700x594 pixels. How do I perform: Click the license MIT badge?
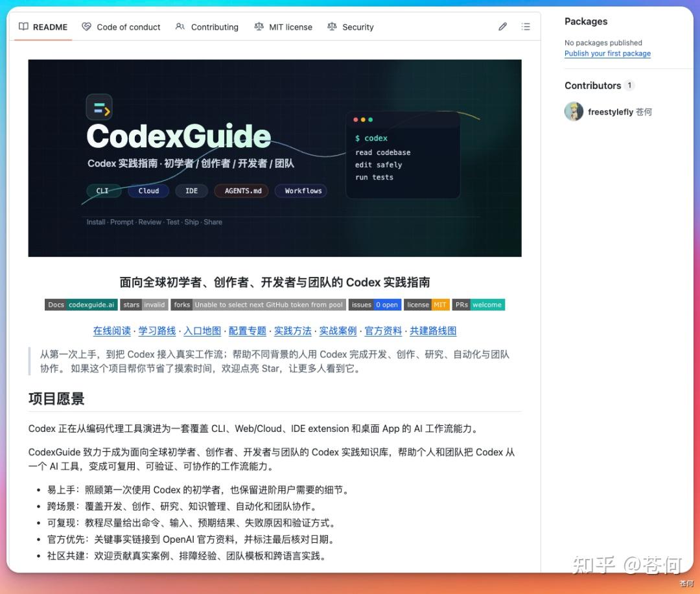click(x=426, y=305)
